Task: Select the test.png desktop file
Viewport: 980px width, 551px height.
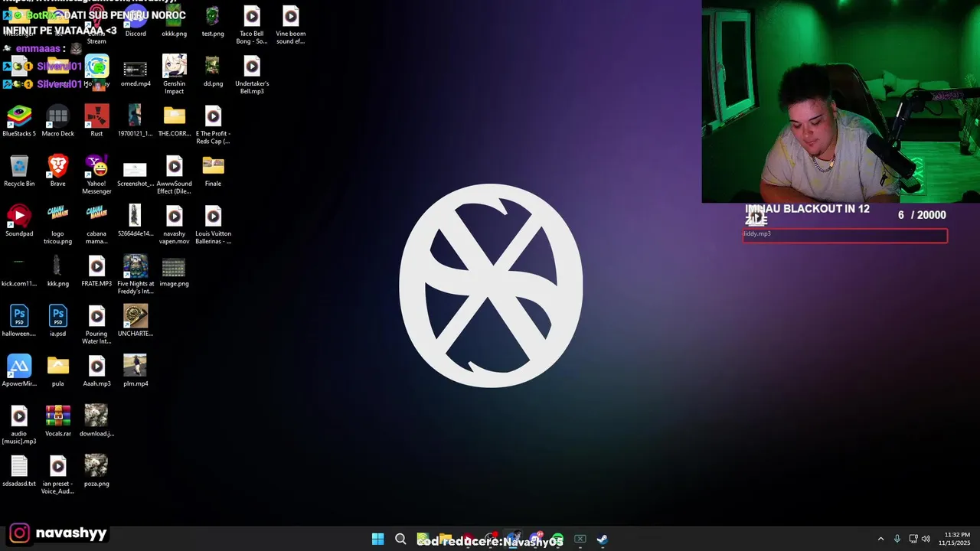Action: (213, 21)
